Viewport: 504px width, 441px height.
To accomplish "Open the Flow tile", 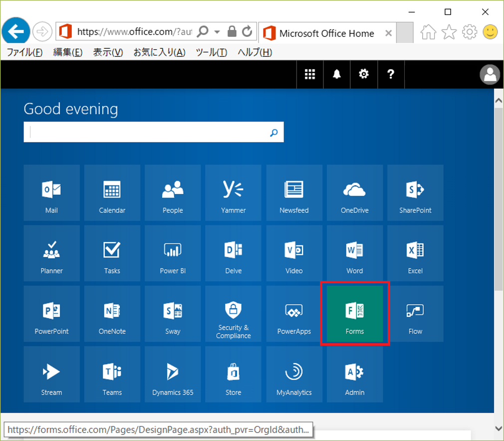I will point(415,314).
